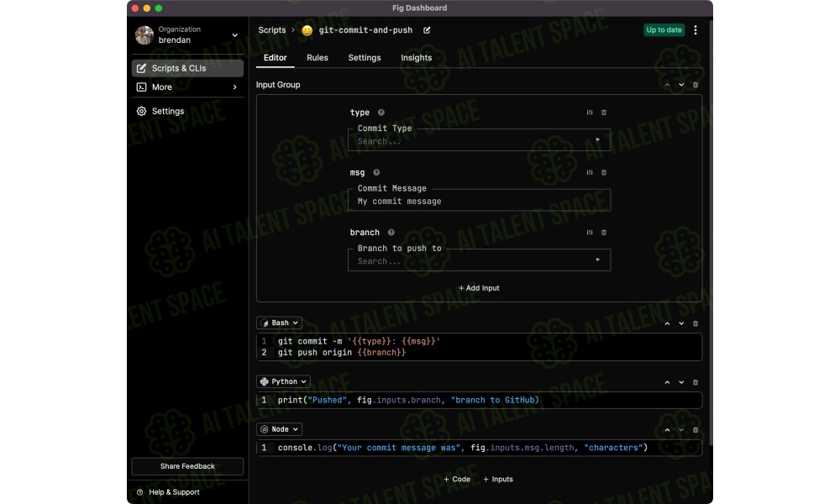Viewport: 840px width, 504px height.
Task: Click the Up to date status badge
Action: 664,30
